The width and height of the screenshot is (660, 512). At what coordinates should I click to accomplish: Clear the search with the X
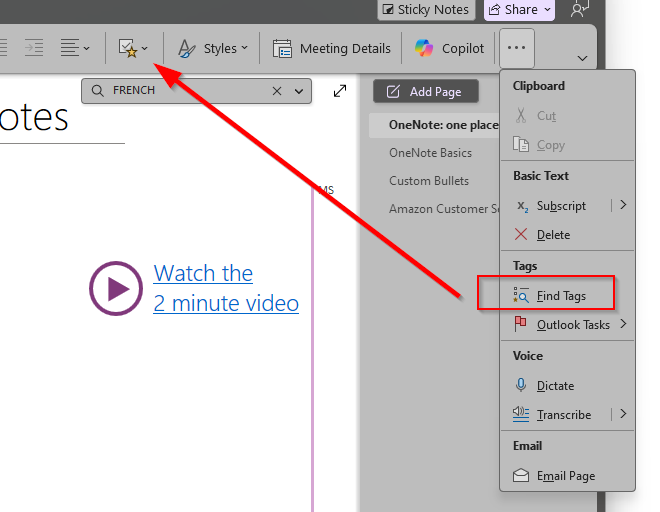[277, 91]
